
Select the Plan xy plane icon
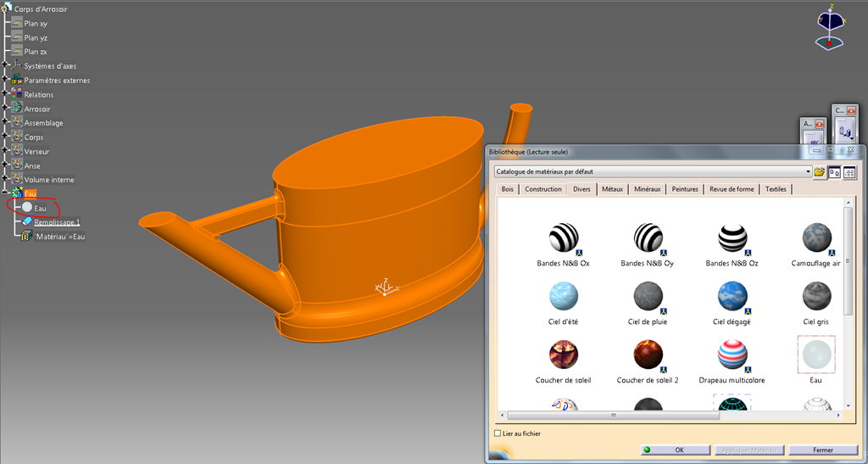coord(17,23)
